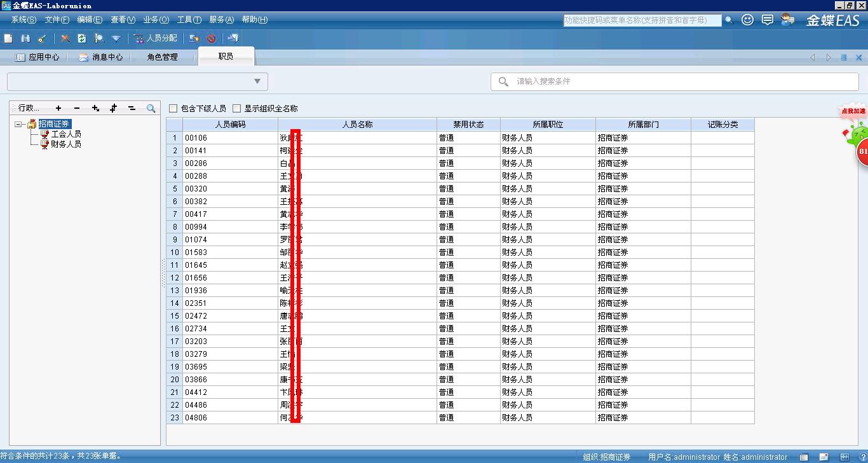Click the tree panel magnifier search icon
The image size is (868, 463).
point(151,109)
